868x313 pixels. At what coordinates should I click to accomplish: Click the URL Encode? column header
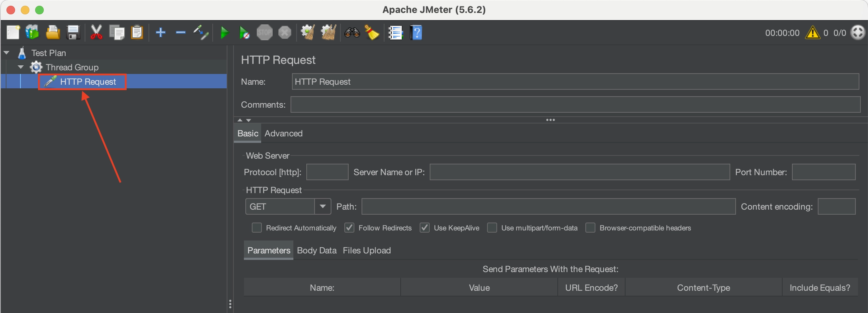pyautogui.click(x=591, y=288)
